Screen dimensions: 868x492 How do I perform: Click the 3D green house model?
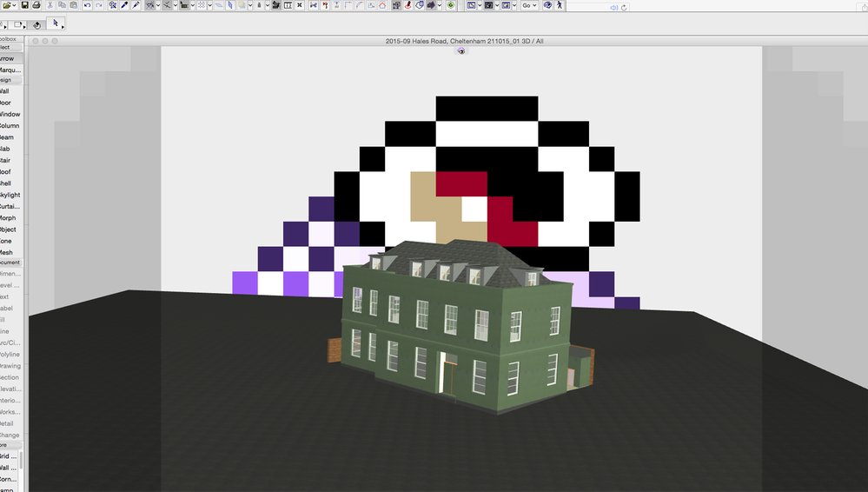coord(460,327)
